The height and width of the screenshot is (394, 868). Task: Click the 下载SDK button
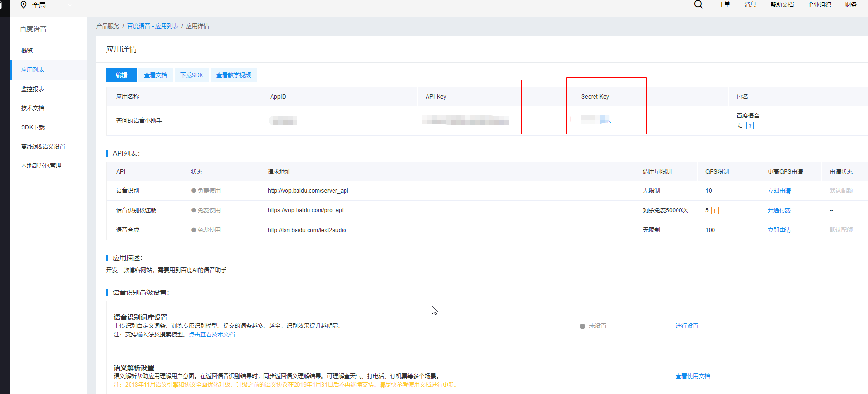[192, 75]
